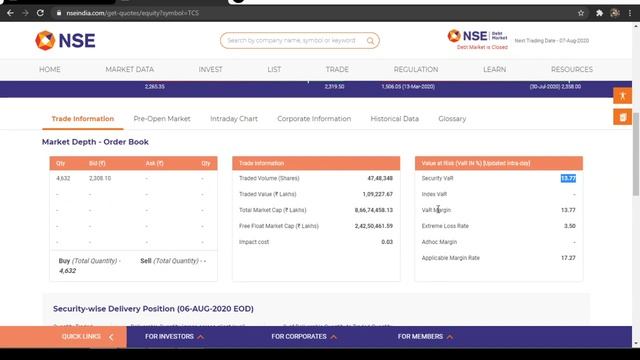Bookmark this page with the star icon
The image size is (640, 360).
tap(581, 13)
